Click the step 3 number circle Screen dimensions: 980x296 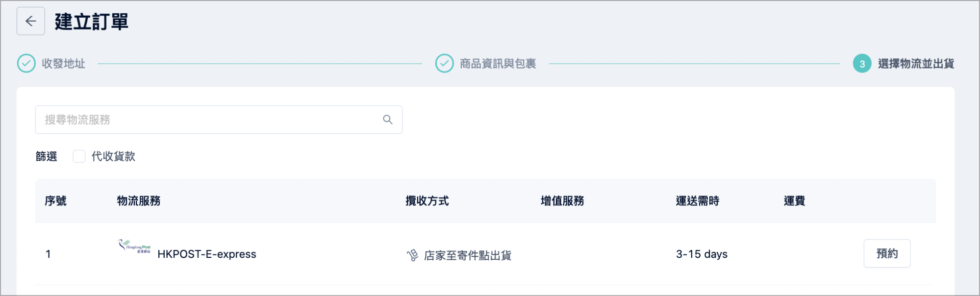(862, 64)
